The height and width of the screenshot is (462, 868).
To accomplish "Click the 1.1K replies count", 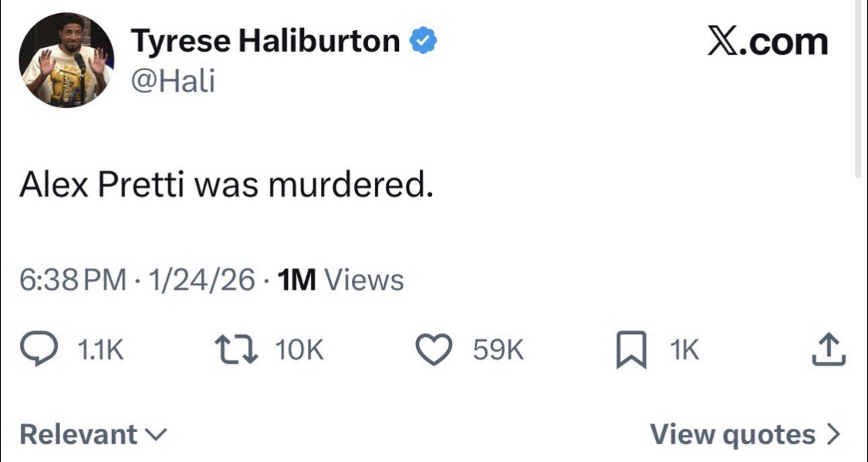I will point(100,351).
